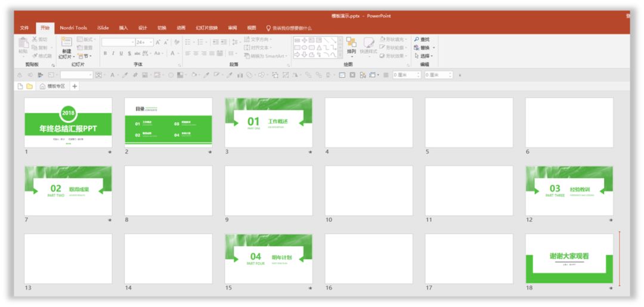This screenshot has height=307, width=644.
Task: Open the Layout (版式) dropdown
Action: [x=86, y=39]
